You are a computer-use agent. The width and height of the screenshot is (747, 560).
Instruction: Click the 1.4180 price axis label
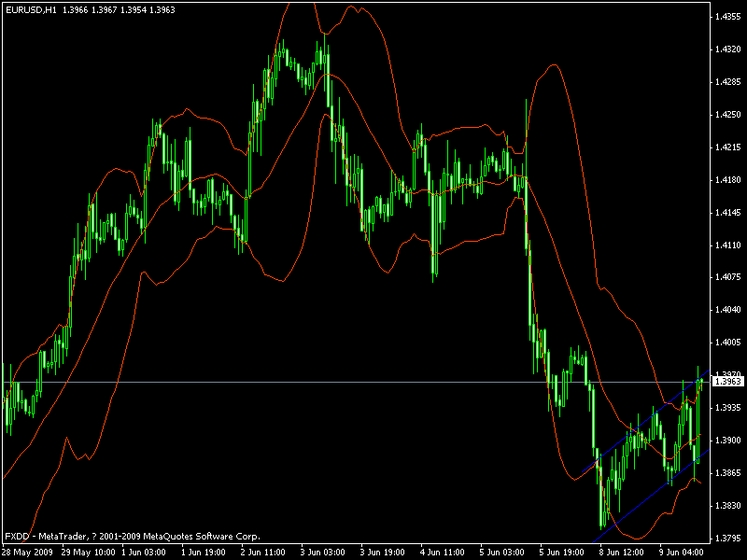(728, 180)
